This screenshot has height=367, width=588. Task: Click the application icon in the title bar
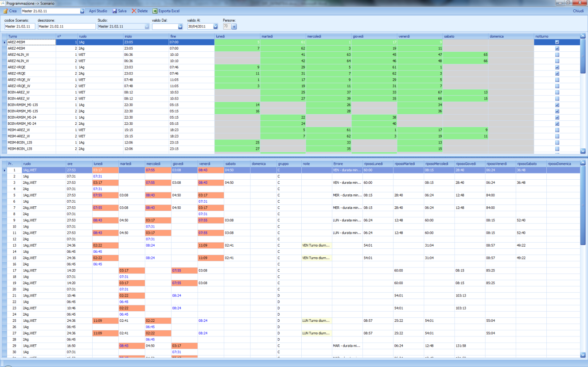click(x=3, y=3)
